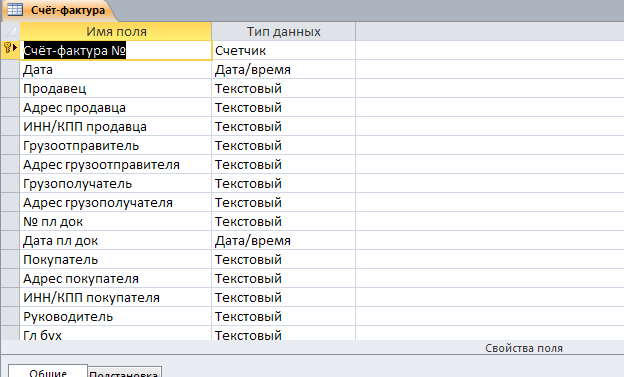Click the Тип данных column header

click(x=283, y=31)
